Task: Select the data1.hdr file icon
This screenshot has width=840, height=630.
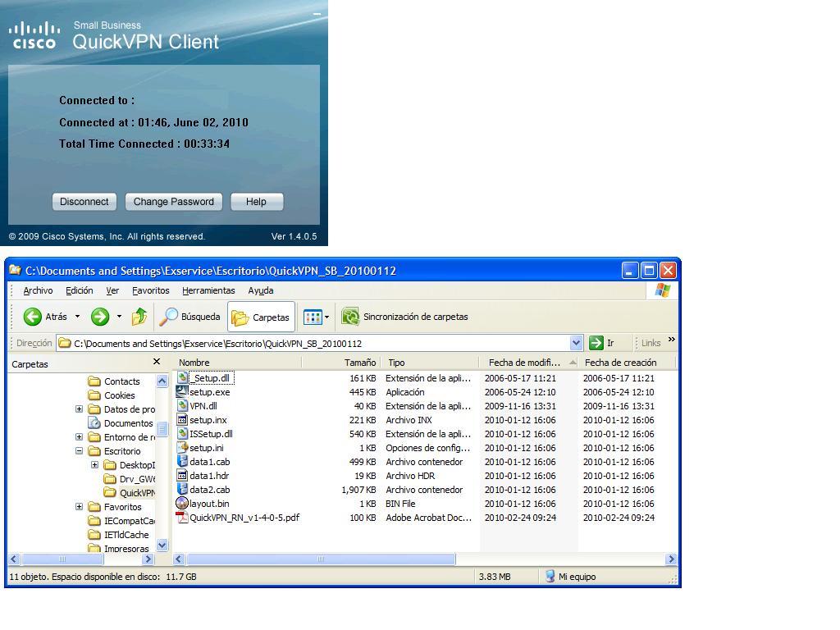Action: coord(182,475)
